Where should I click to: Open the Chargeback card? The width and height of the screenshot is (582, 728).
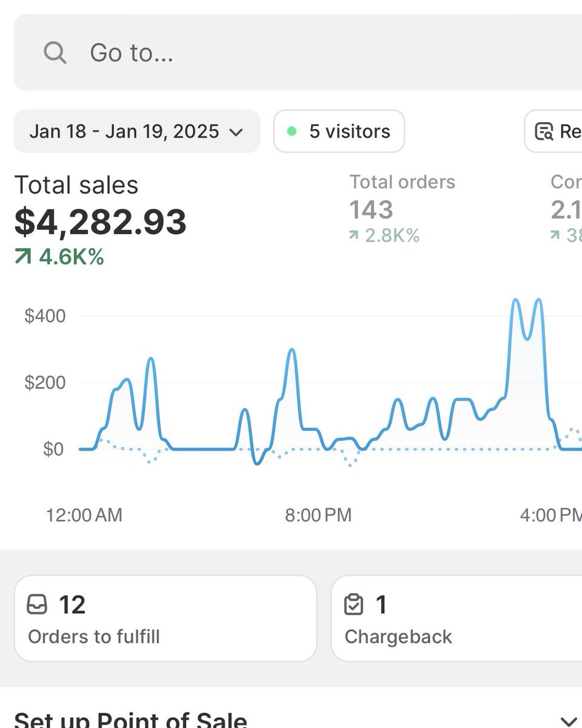[456, 618]
